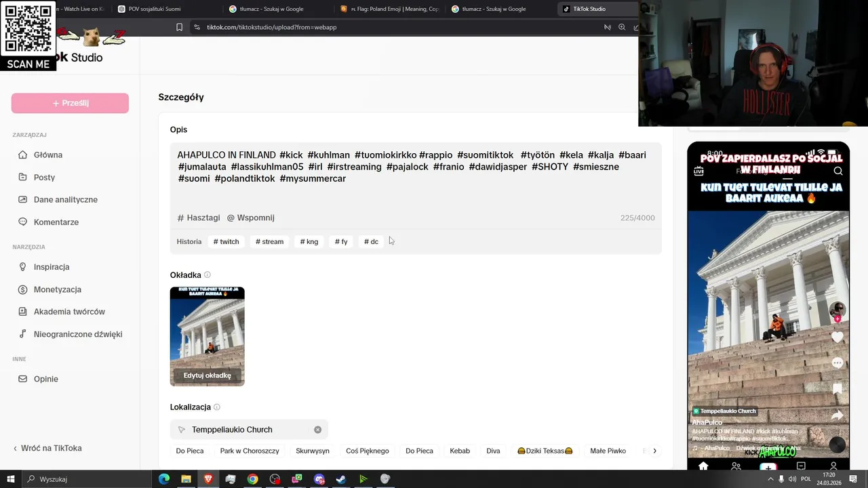Click the search icon in phone preview

tap(838, 171)
